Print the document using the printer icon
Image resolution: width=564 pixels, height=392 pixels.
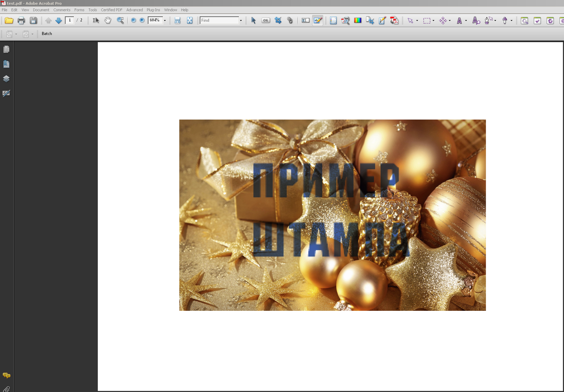click(x=21, y=20)
